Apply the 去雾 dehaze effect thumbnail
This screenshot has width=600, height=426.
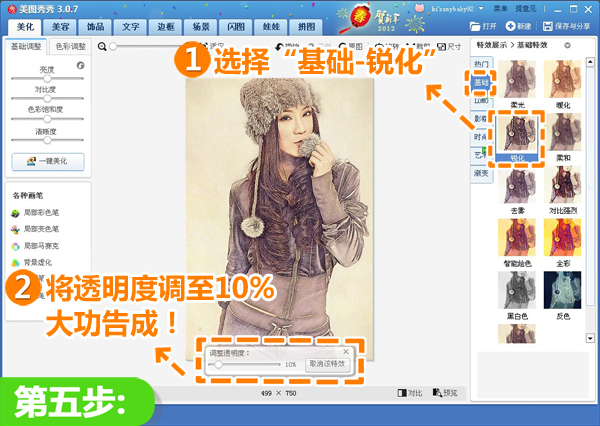(517, 185)
